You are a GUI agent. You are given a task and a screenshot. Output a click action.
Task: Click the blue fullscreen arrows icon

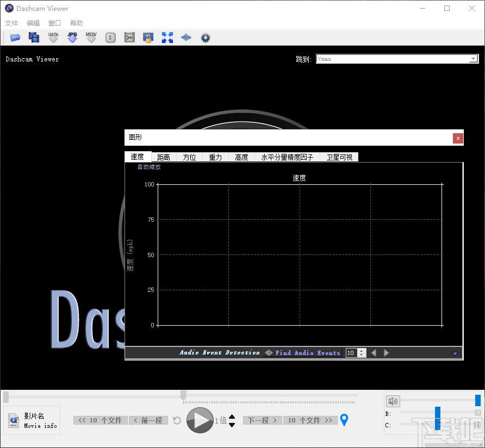coord(167,38)
